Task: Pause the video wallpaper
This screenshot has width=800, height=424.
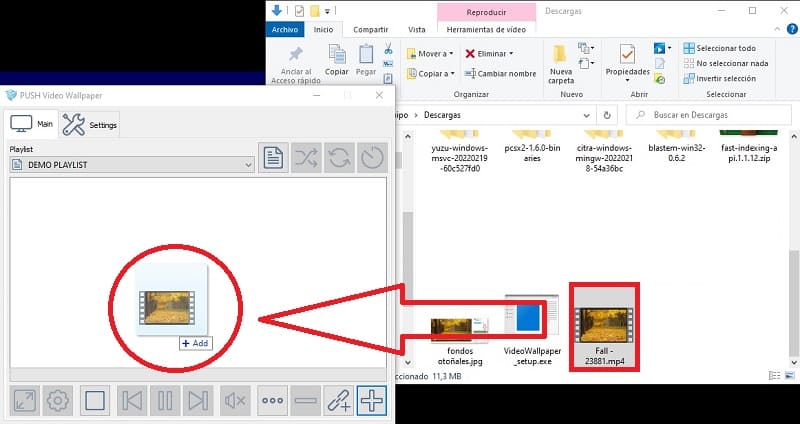Action: click(x=165, y=401)
